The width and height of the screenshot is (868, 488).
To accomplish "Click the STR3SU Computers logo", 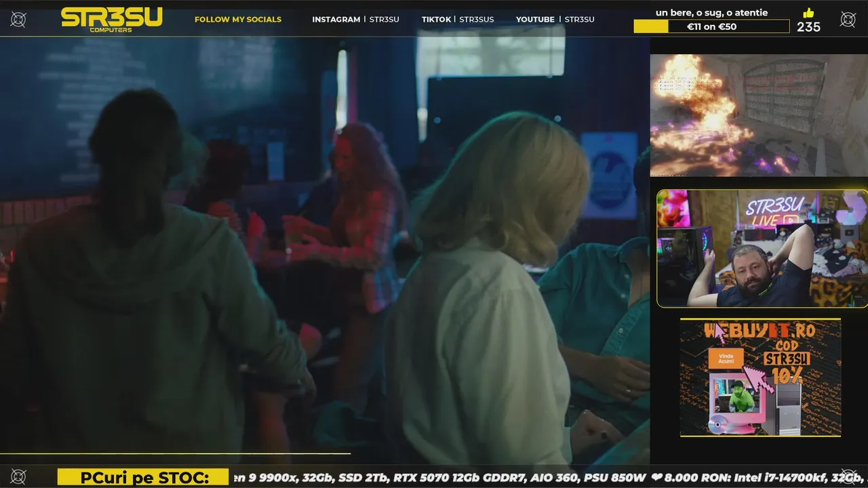I will point(111,19).
